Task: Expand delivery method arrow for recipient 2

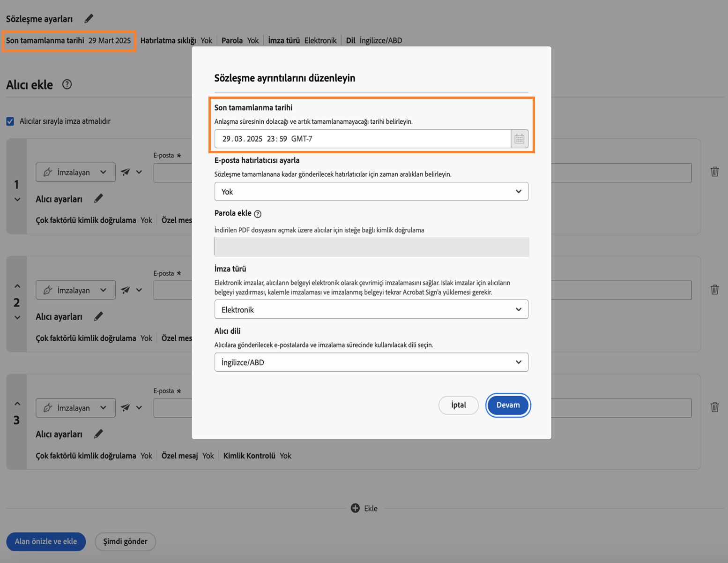Action: [x=139, y=290]
